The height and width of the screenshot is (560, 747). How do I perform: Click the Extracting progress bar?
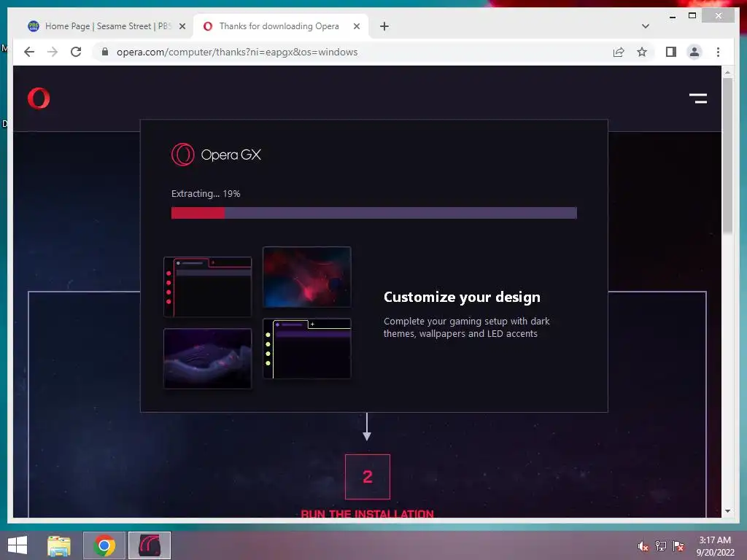(x=374, y=213)
